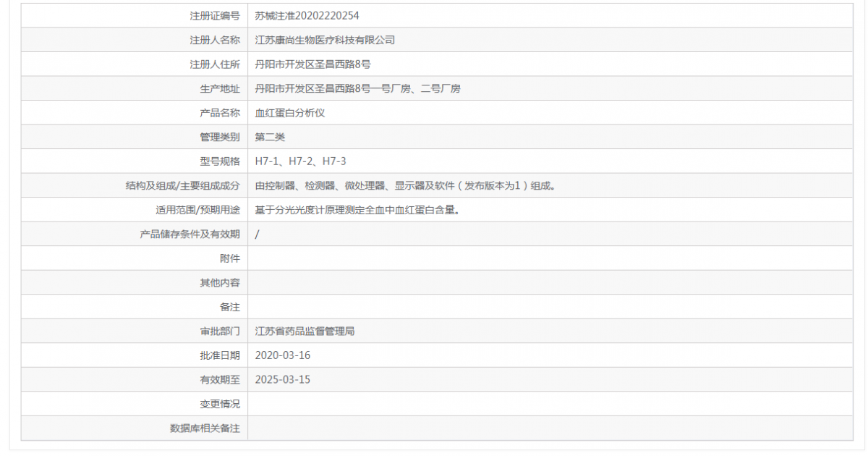Image resolution: width=868 pixels, height=456 pixels.
Task: Click the 变更情况 label
Action: tap(220, 404)
